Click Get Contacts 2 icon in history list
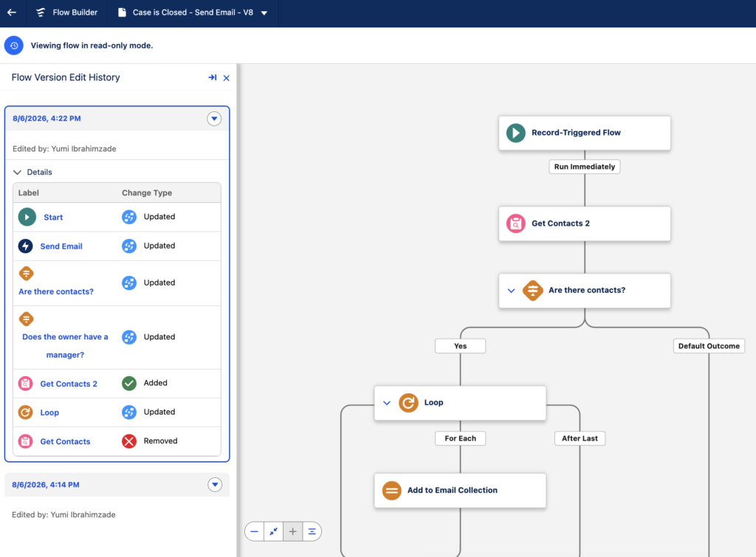The image size is (756, 557). (26, 384)
